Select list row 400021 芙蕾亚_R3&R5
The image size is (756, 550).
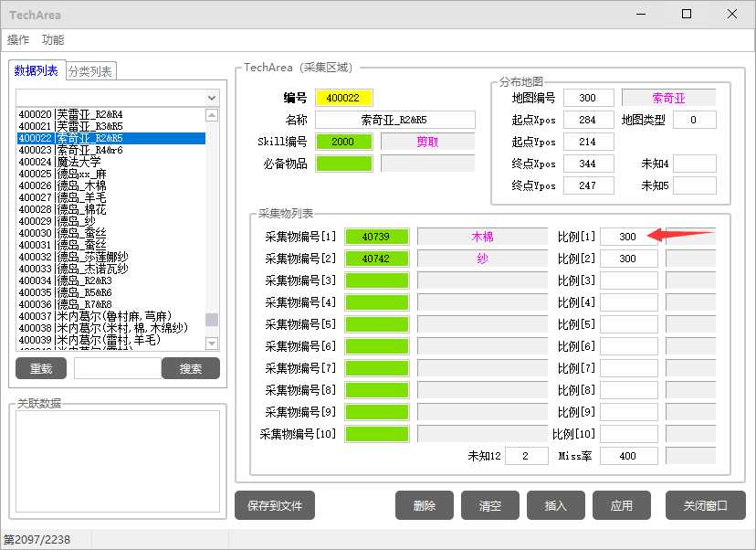[x=110, y=126]
